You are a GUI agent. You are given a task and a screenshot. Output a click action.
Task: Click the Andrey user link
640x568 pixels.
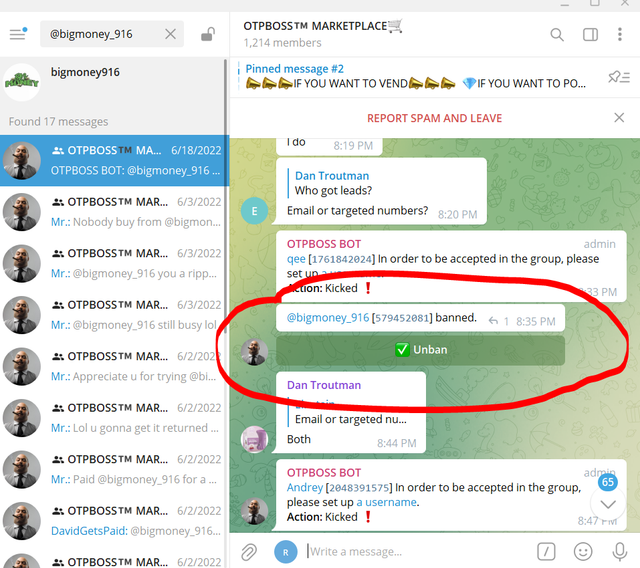304,487
